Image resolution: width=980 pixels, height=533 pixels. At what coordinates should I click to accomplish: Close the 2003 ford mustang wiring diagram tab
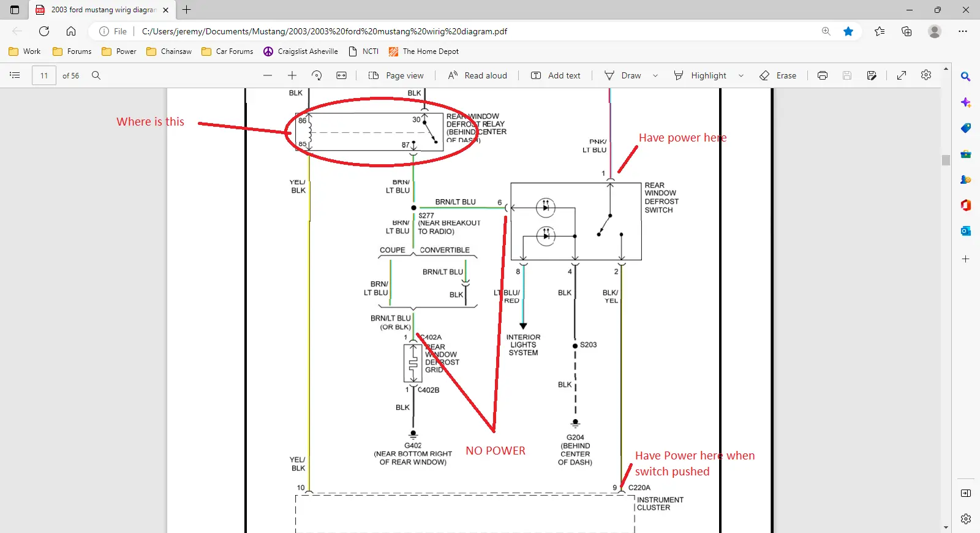(165, 10)
